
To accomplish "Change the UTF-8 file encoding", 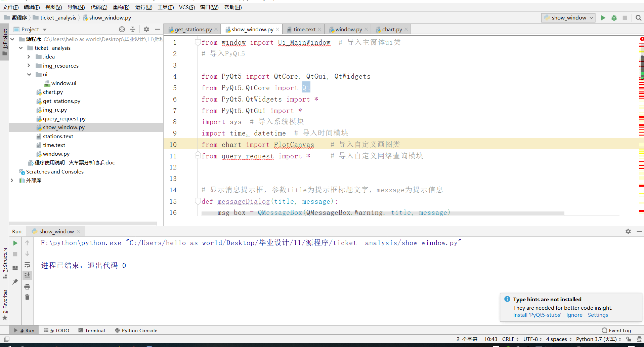I will 532,339.
